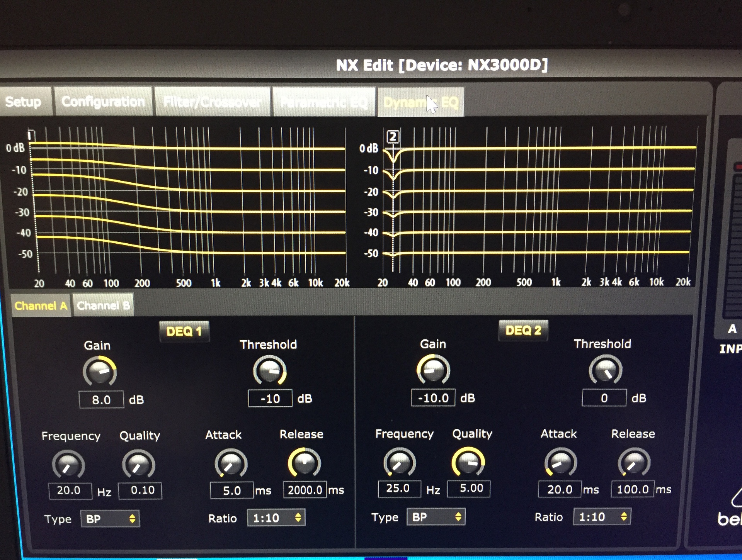Click the DEQ 2 Frequency knob
The height and width of the screenshot is (560, 742).
click(400, 462)
